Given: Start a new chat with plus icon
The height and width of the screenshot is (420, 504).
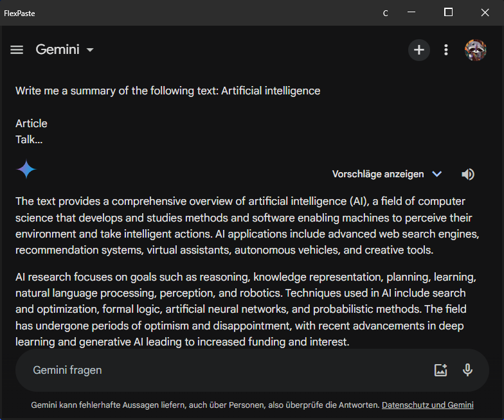Looking at the screenshot, I should click(419, 49).
